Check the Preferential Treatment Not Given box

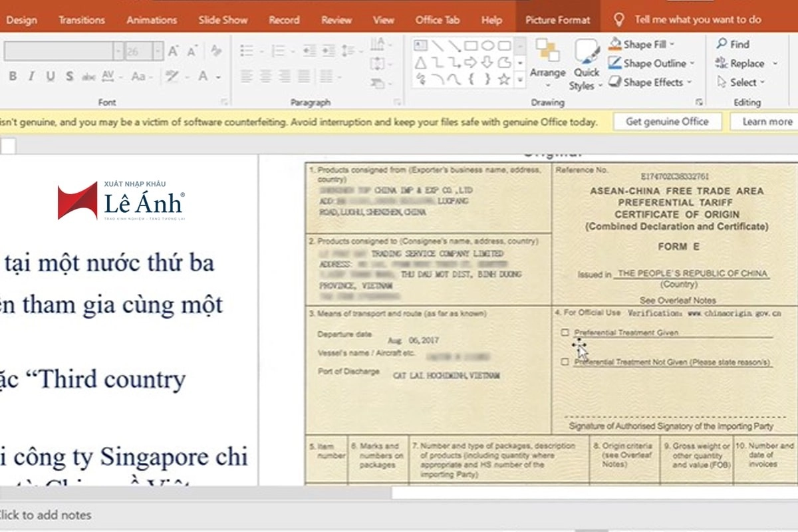565,362
